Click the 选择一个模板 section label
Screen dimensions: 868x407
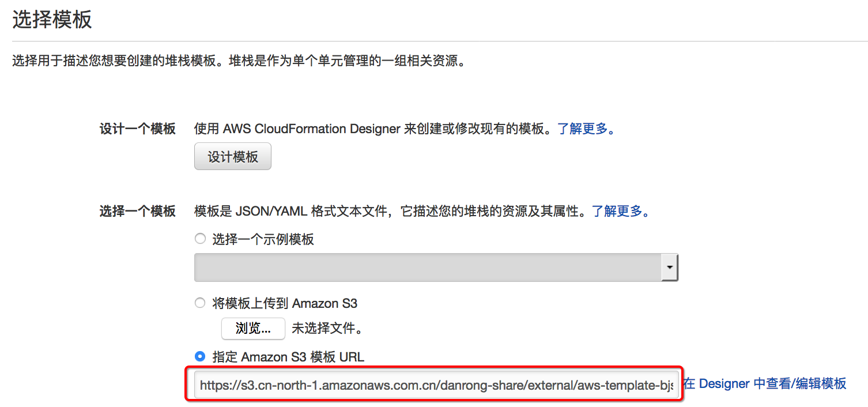point(138,211)
